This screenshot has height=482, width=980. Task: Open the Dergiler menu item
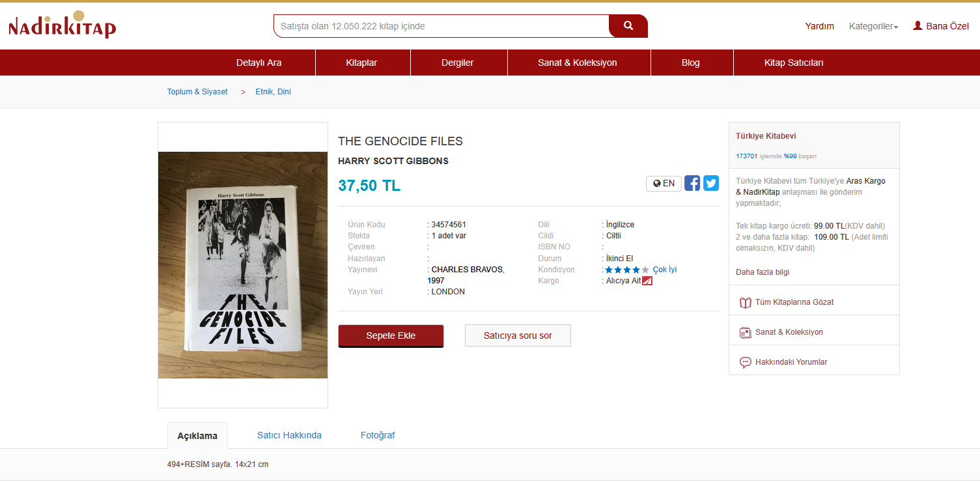(x=458, y=63)
